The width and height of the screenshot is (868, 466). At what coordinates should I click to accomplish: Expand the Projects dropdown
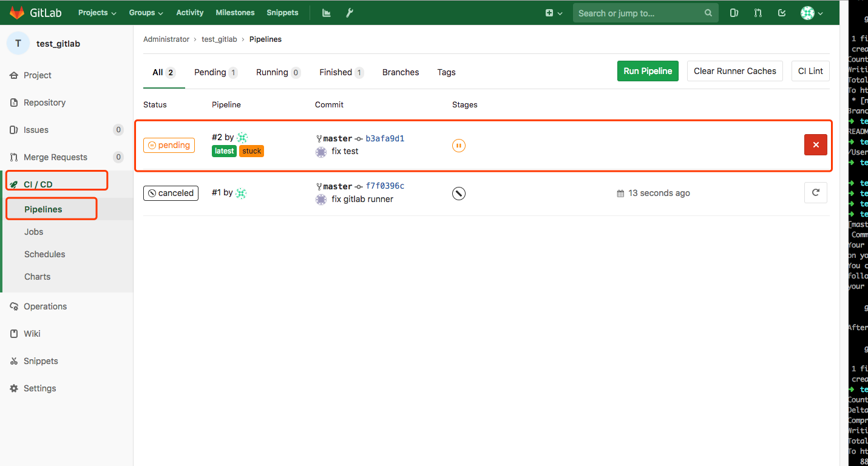click(97, 13)
